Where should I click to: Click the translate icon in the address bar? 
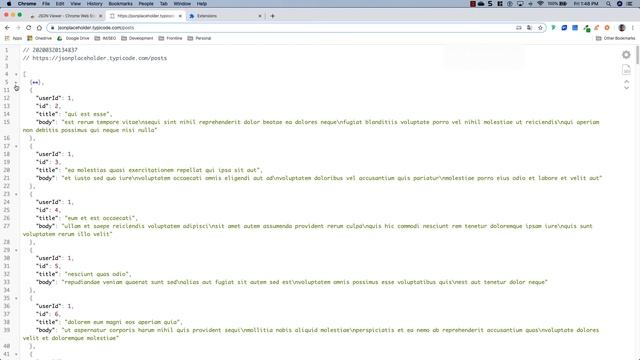point(529,28)
